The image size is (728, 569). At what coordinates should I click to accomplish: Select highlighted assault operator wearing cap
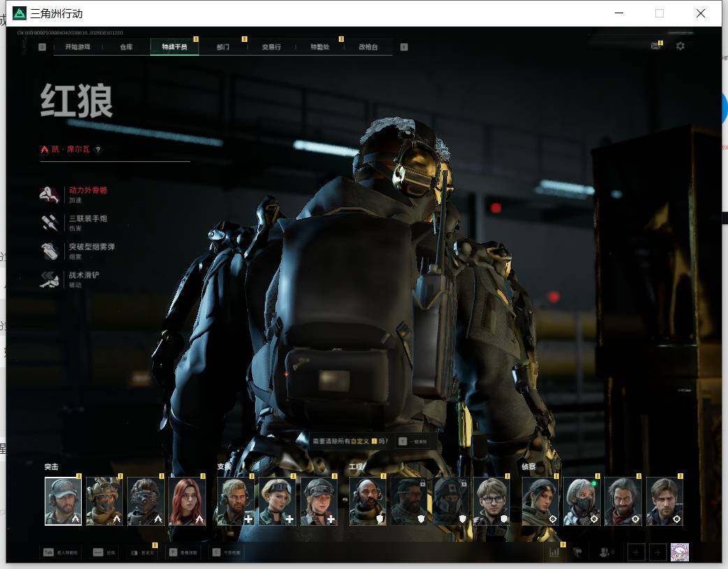point(63,501)
